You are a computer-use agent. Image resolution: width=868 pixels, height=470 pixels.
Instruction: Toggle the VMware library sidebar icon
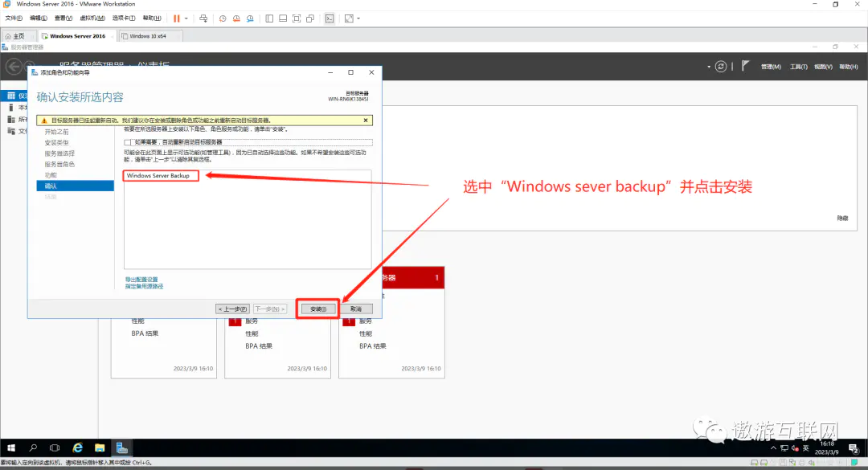click(269, 18)
